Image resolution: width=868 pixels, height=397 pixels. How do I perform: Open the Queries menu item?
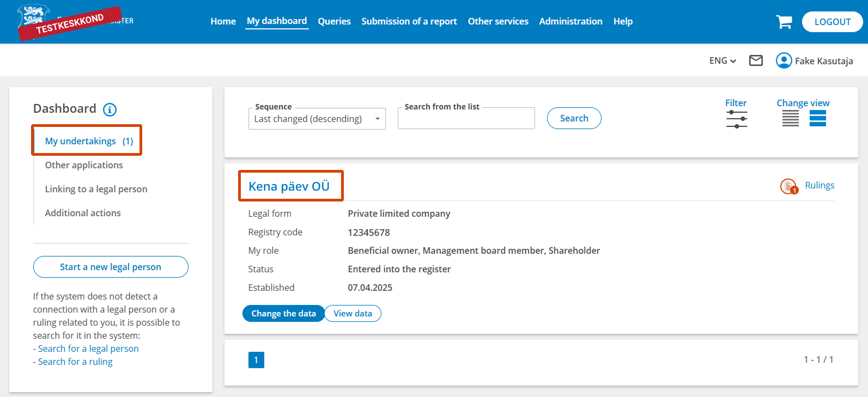pyautogui.click(x=334, y=22)
